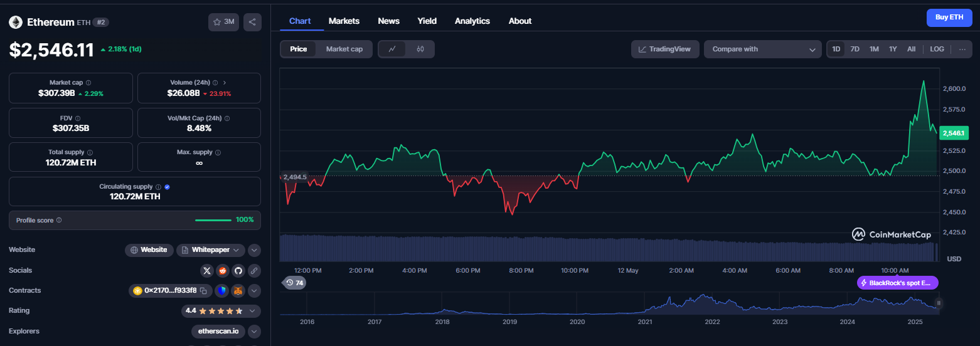
Task: Click the timeline range handle at right end
Action: (939, 303)
